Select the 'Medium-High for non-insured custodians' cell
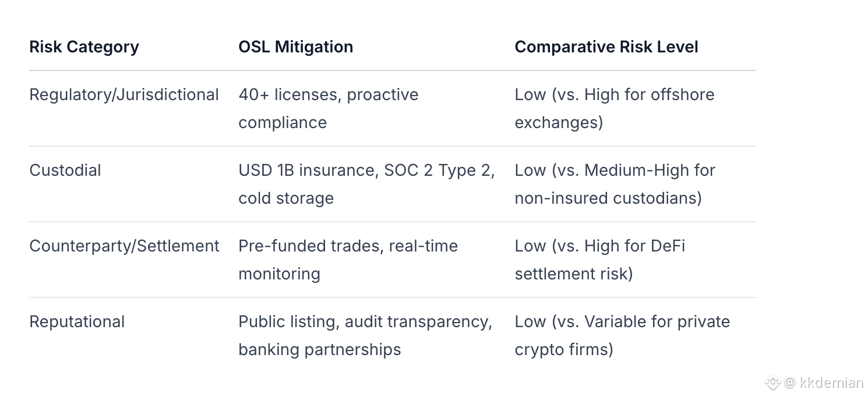The image size is (868, 397). (x=615, y=184)
